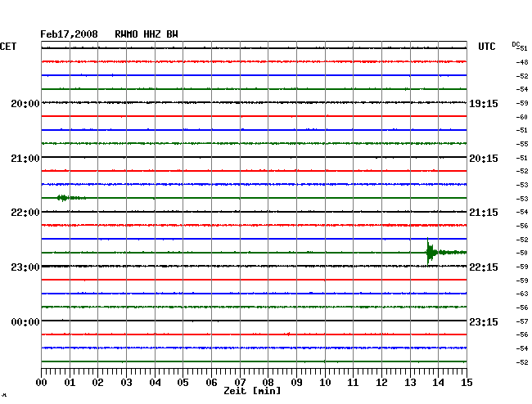Click minute tick label 11
The width and height of the screenshot is (532, 404).
pyautogui.click(x=354, y=382)
